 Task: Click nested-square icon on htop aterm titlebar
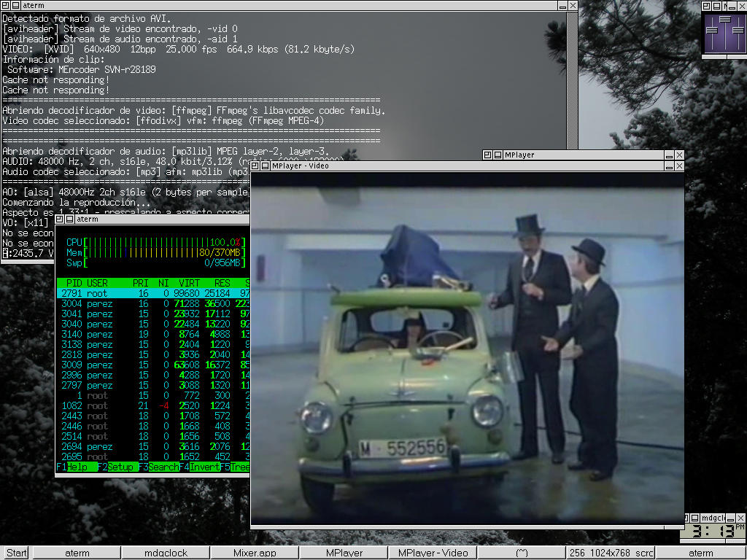[60, 219]
